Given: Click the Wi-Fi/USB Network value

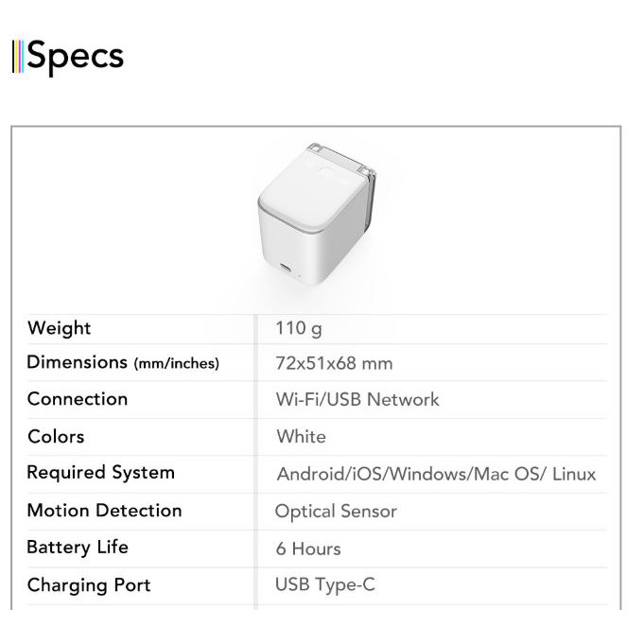Looking at the screenshot, I should click(357, 399).
